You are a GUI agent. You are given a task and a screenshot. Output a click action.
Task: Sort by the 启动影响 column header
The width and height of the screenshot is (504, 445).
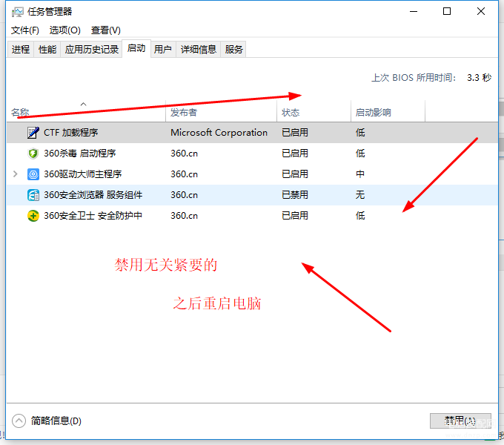pyautogui.click(x=388, y=112)
